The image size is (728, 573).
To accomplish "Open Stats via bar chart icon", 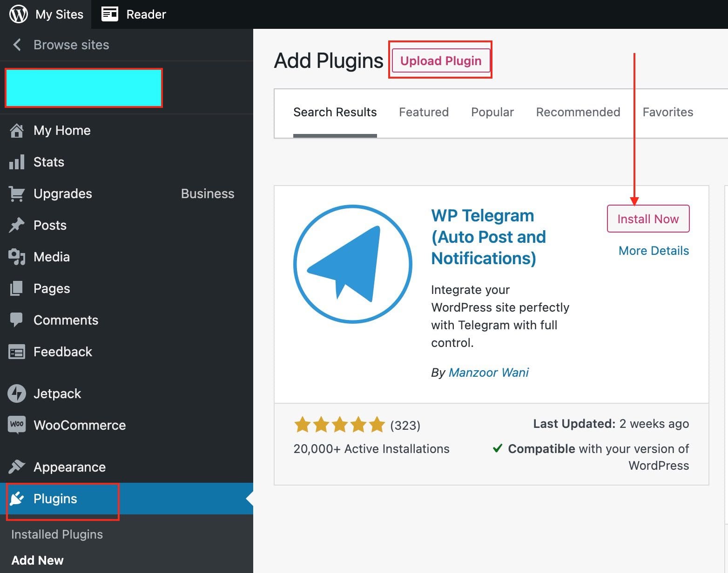I will click(17, 162).
